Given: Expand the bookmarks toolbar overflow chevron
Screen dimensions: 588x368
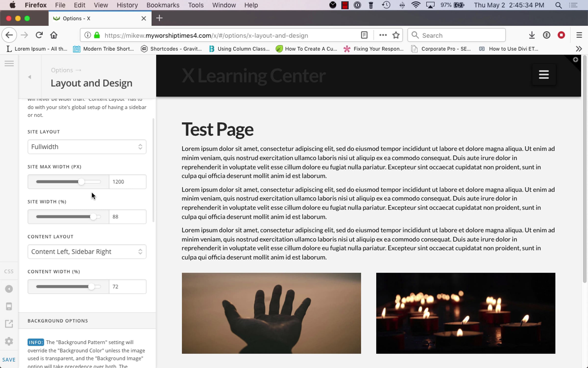Looking at the screenshot, I should [x=579, y=49].
